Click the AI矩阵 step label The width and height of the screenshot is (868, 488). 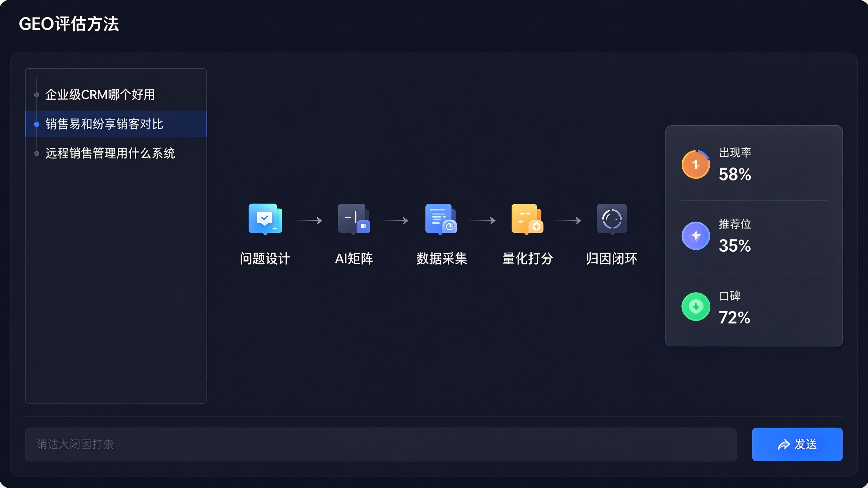tap(354, 259)
